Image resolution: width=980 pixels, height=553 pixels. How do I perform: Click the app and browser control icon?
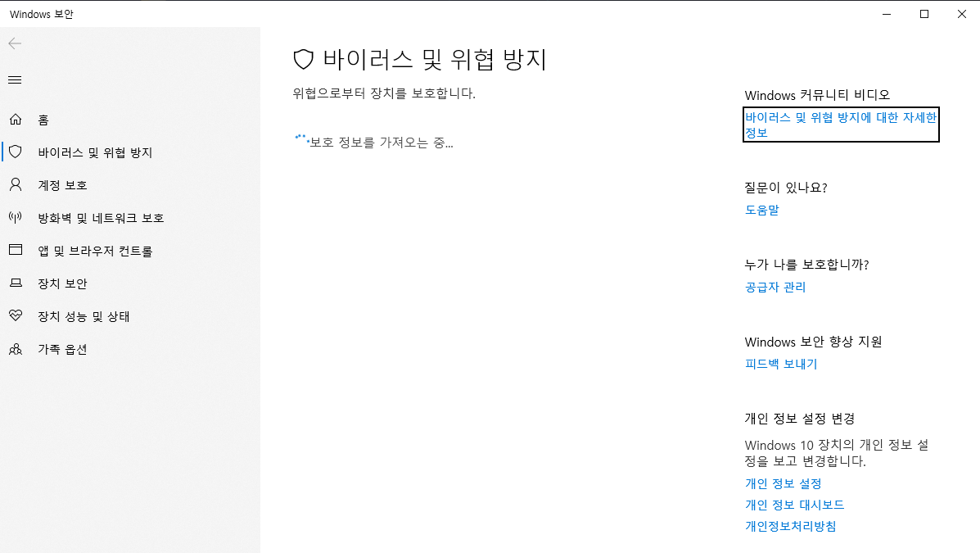tap(16, 250)
